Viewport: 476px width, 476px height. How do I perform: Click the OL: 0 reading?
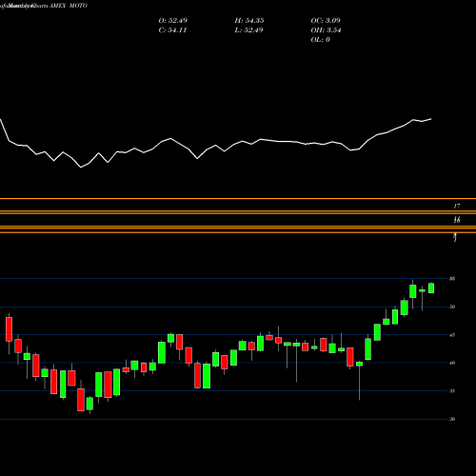click(320, 39)
